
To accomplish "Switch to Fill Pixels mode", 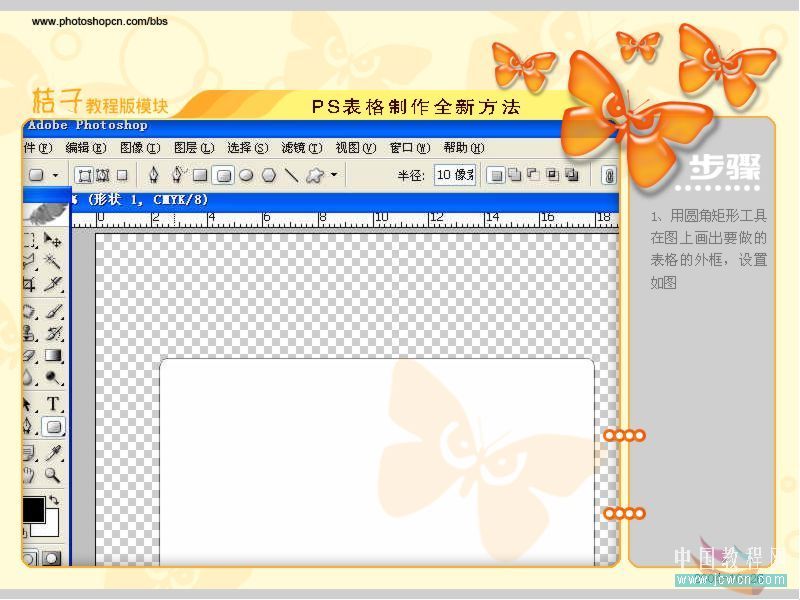I will [x=122, y=176].
